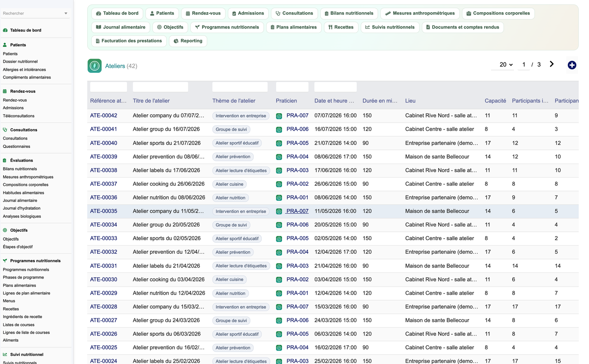Click the Atelier sportif éducatif tag in ATE-00040 row

tap(237, 143)
